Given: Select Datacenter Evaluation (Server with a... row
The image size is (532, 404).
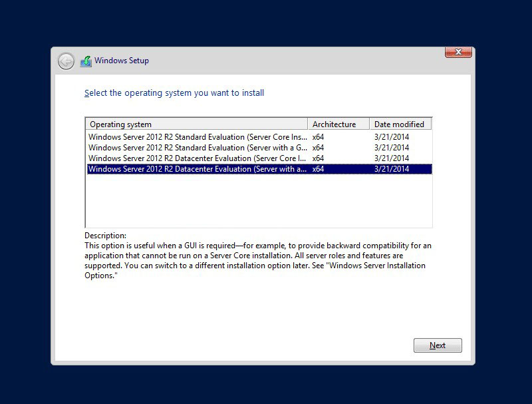Looking at the screenshot, I should [259, 169].
